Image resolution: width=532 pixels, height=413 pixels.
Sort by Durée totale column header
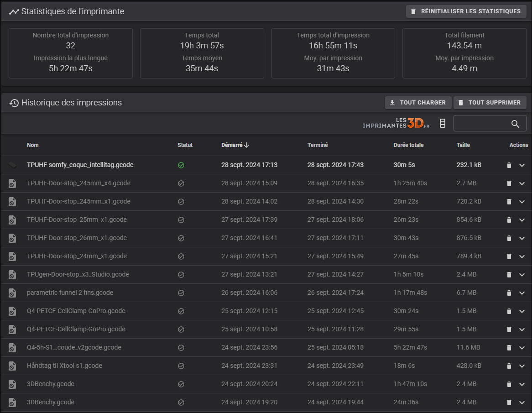408,145
